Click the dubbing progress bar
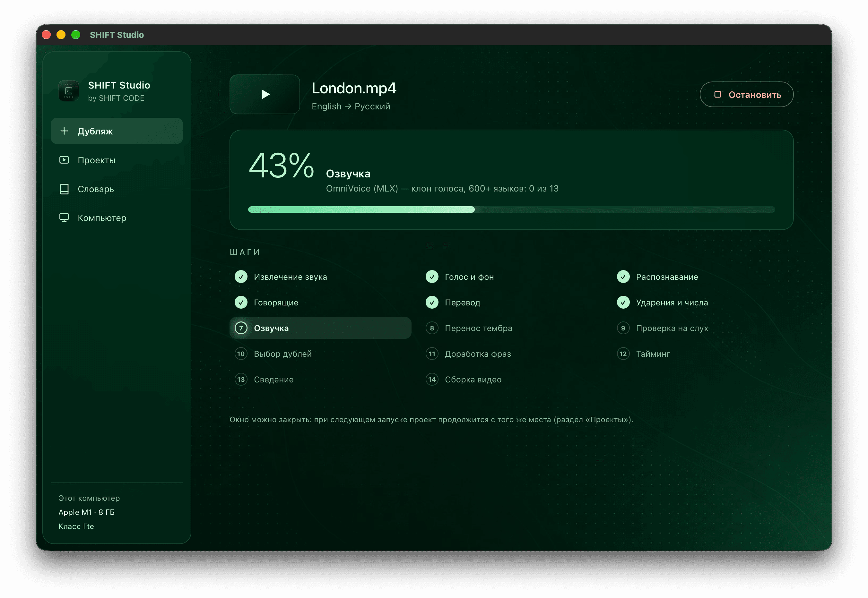 511,209
